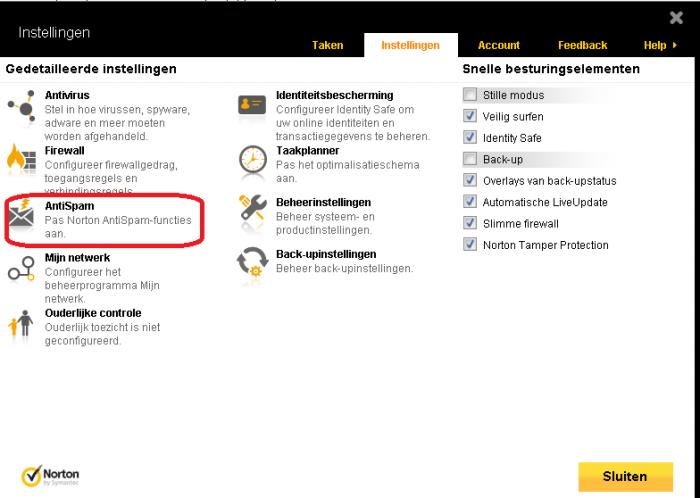Screen dimensions: 700x498
Task: Open Identiteitsbescherming settings
Action: 334,95
